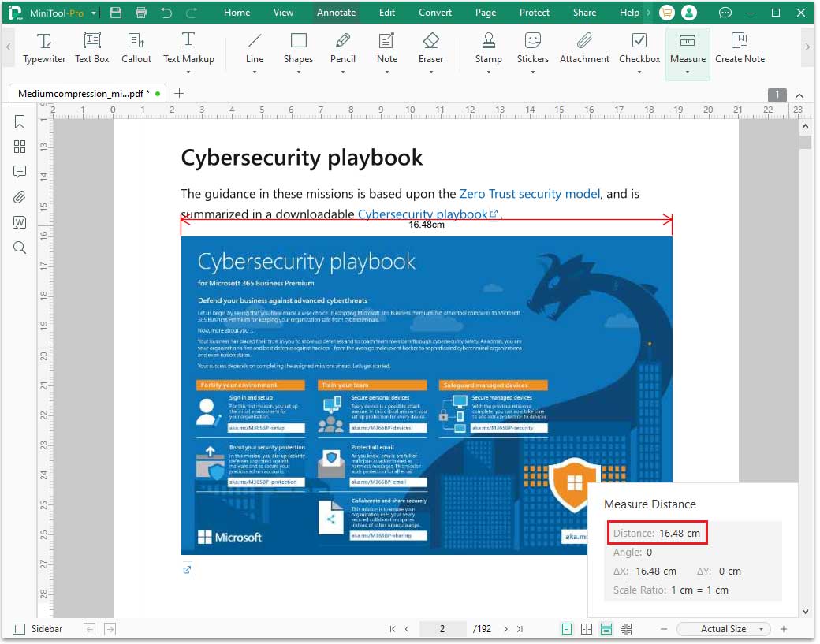Pick the Line drawing tool
This screenshot has width=820, height=644.
pos(255,49)
